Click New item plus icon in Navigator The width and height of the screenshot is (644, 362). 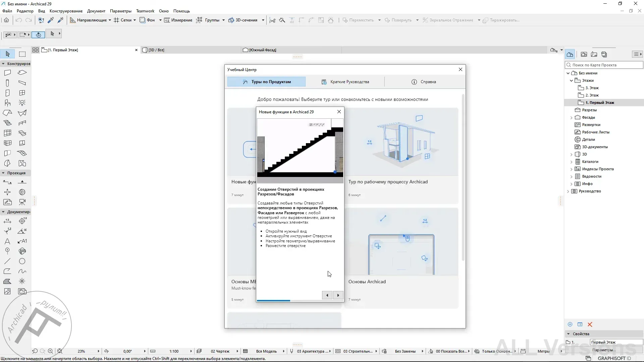click(570, 324)
